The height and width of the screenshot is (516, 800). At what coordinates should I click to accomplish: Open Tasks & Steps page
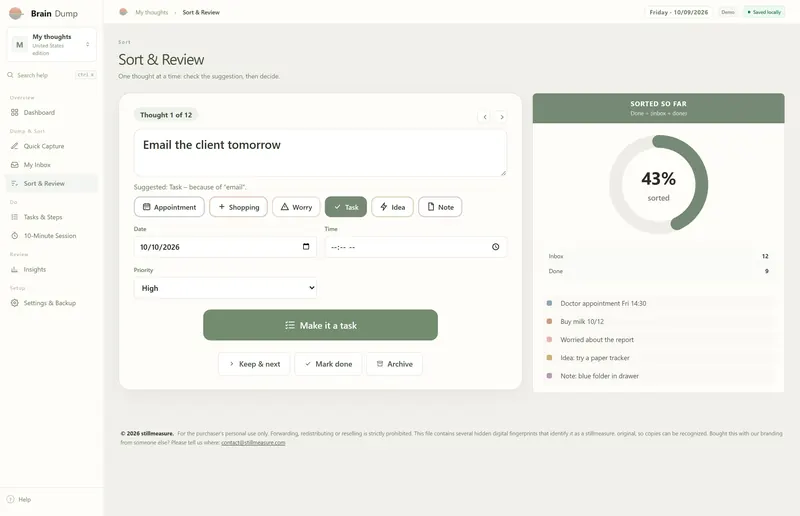pyautogui.click(x=52, y=217)
